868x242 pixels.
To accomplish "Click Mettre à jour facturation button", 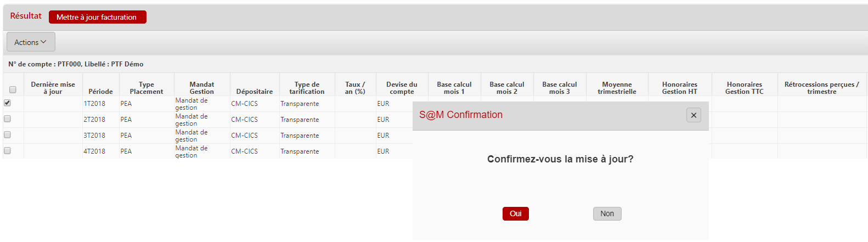I will click(97, 17).
